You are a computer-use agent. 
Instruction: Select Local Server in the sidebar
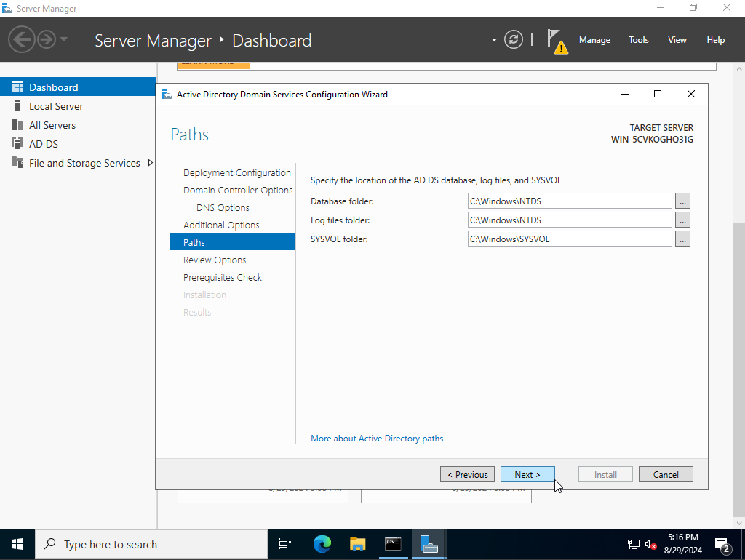tap(78, 106)
